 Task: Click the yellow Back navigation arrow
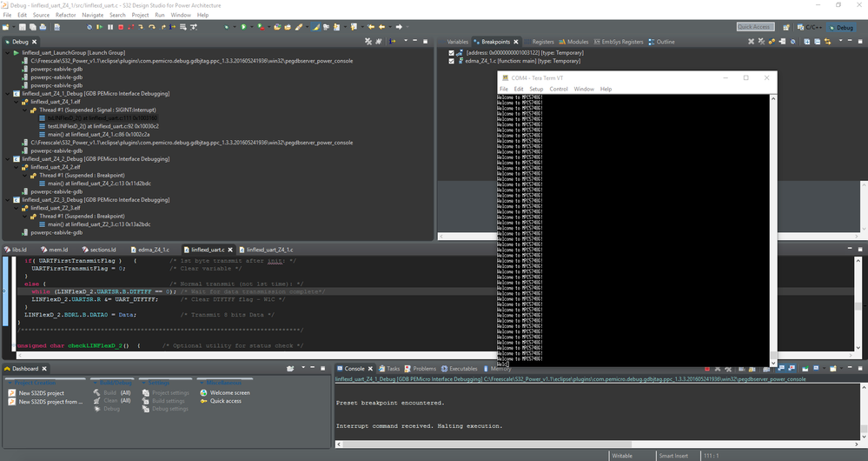tap(382, 27)
